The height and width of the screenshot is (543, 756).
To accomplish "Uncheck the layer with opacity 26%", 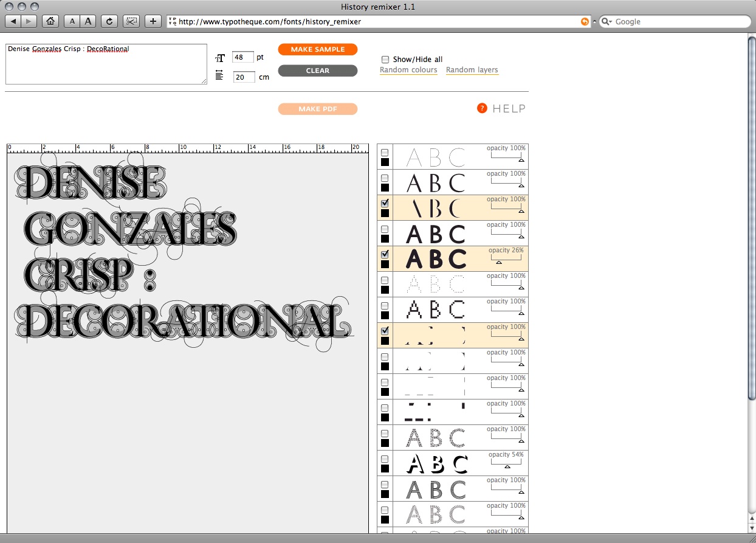I will coord(385,255).
